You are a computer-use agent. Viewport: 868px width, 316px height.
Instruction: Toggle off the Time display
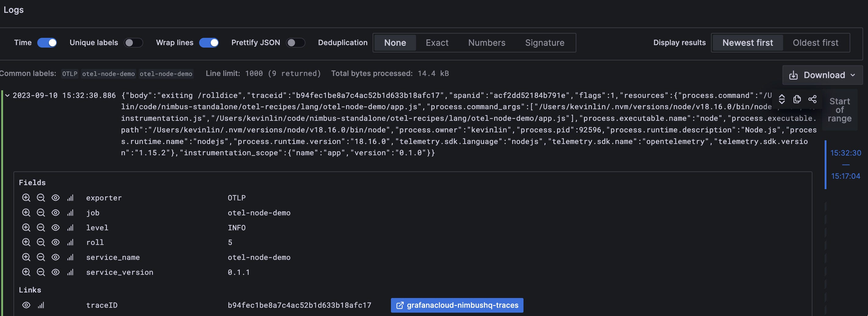[47, 43]
